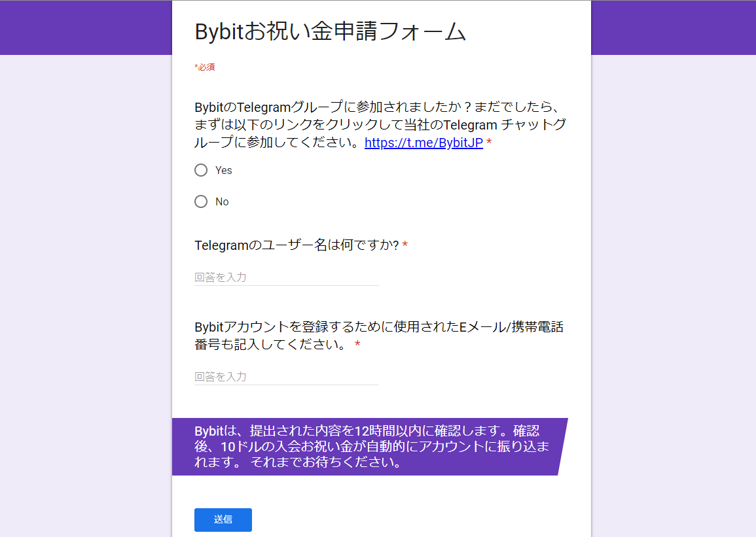Open the https://t.me/BybitJP link
The image size is (756, 537).
tap(423, 143)
